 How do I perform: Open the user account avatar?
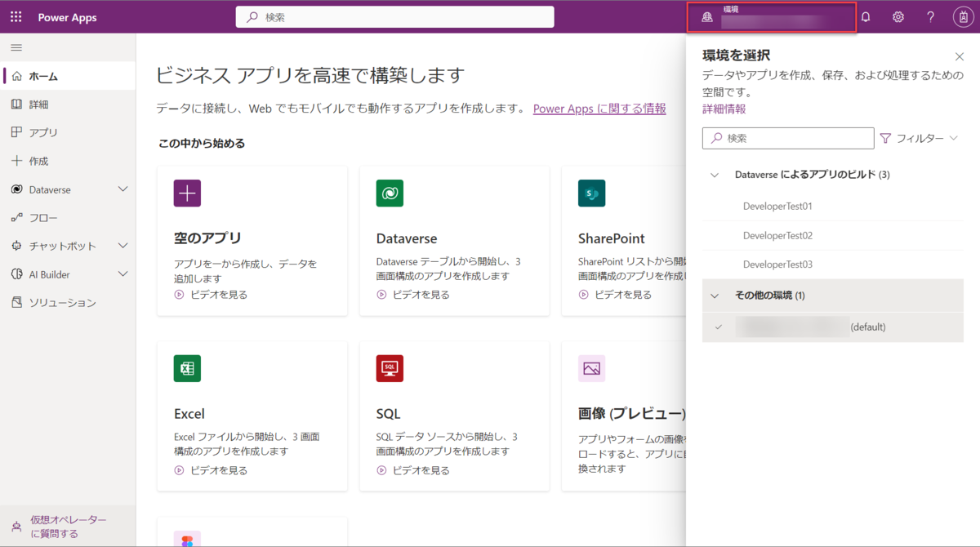tap(963, 17)
